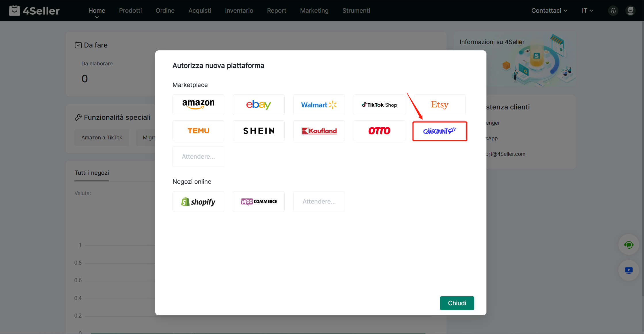Choose the eBay marketplace tile
The image size is (644, 334).
258,105
